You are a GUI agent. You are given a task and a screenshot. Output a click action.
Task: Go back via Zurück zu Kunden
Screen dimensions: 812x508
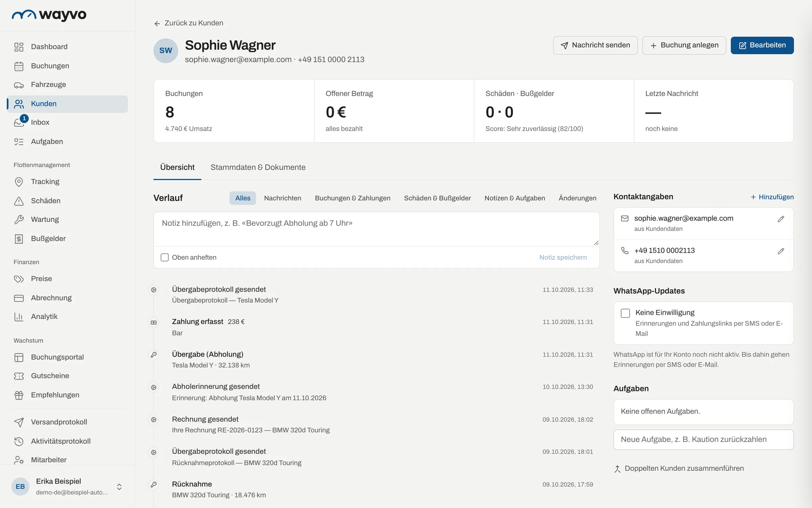tap(189, 23)
